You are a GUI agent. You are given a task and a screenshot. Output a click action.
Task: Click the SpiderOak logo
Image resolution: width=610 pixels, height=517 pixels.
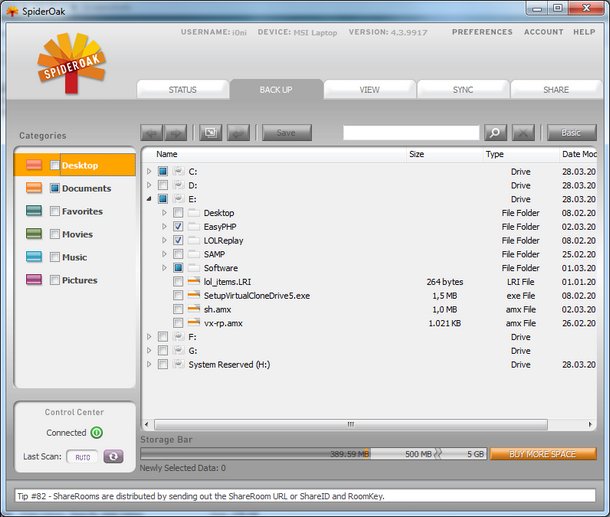(71, 63)
